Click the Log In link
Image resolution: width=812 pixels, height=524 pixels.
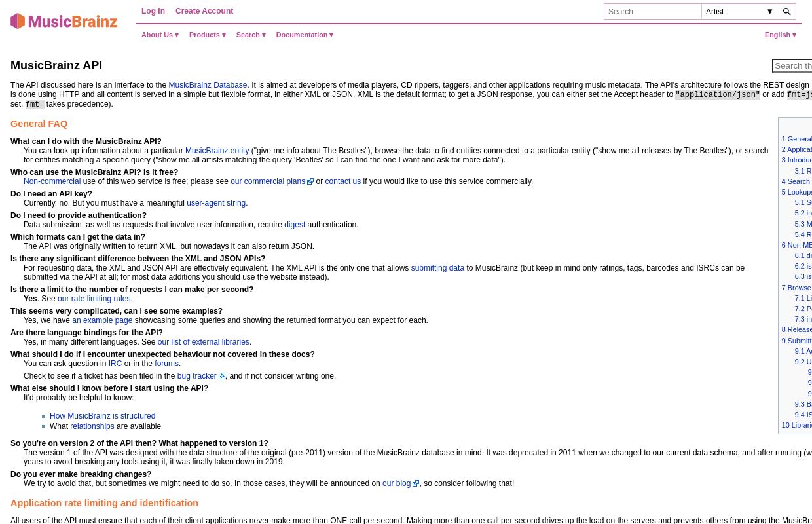point(153,11)
